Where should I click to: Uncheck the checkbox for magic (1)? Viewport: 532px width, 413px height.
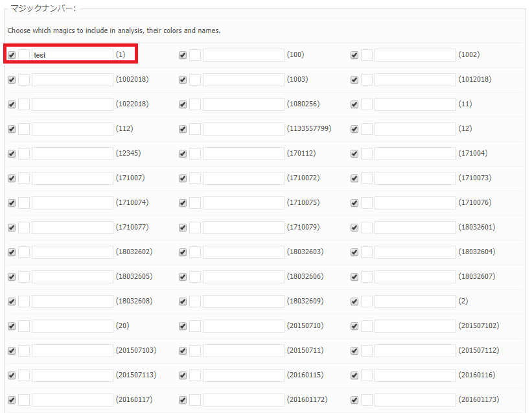[x=12, y=55]
